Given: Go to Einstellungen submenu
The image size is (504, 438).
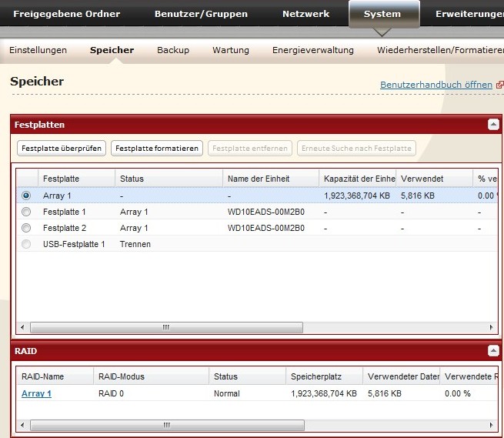Looking at the screenshot, I should [x=38, y=50].
